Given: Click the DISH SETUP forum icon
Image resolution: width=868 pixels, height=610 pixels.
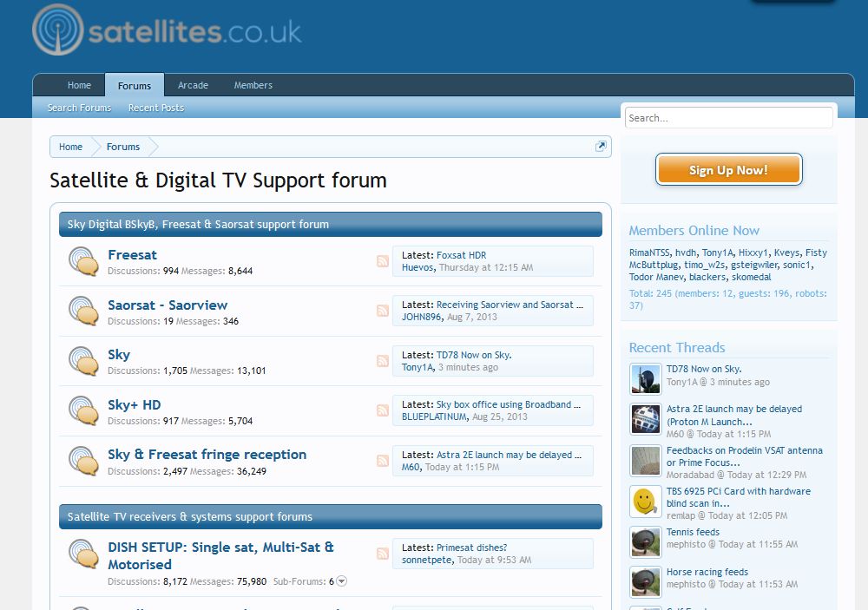Looking at the screenshot, I should (x=83, y=554).
